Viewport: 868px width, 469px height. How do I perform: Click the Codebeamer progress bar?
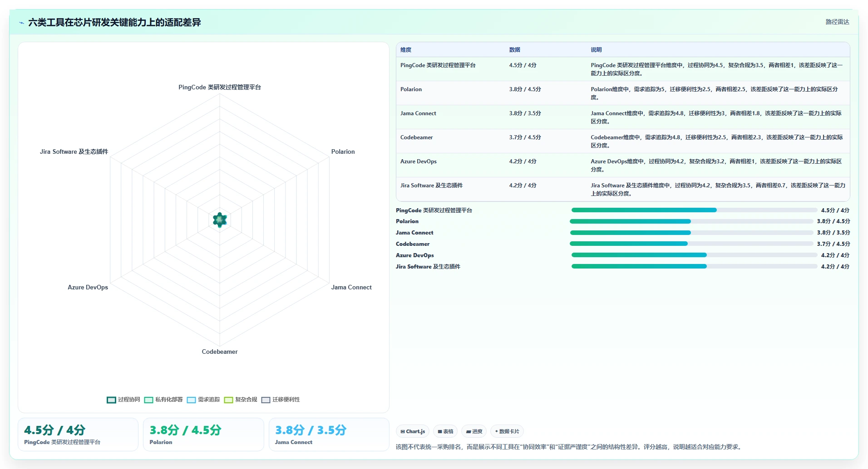click(691, 244)
